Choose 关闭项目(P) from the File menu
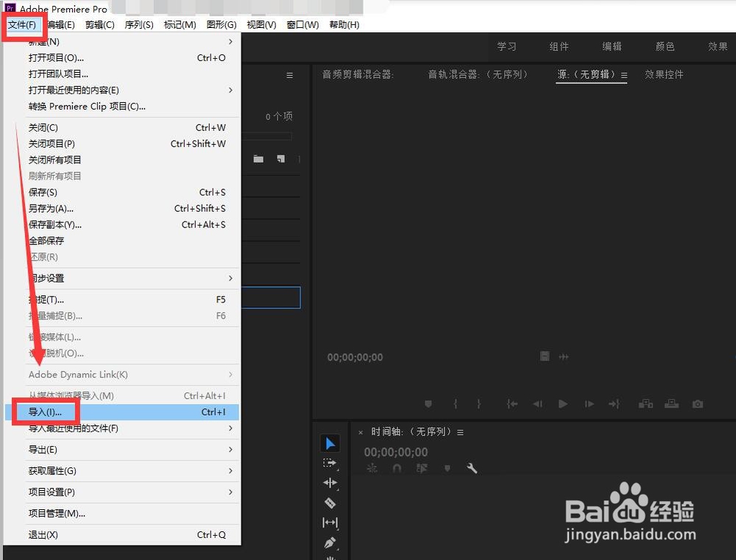The width and height of the screenshot is (736, 560). [122, 143]
